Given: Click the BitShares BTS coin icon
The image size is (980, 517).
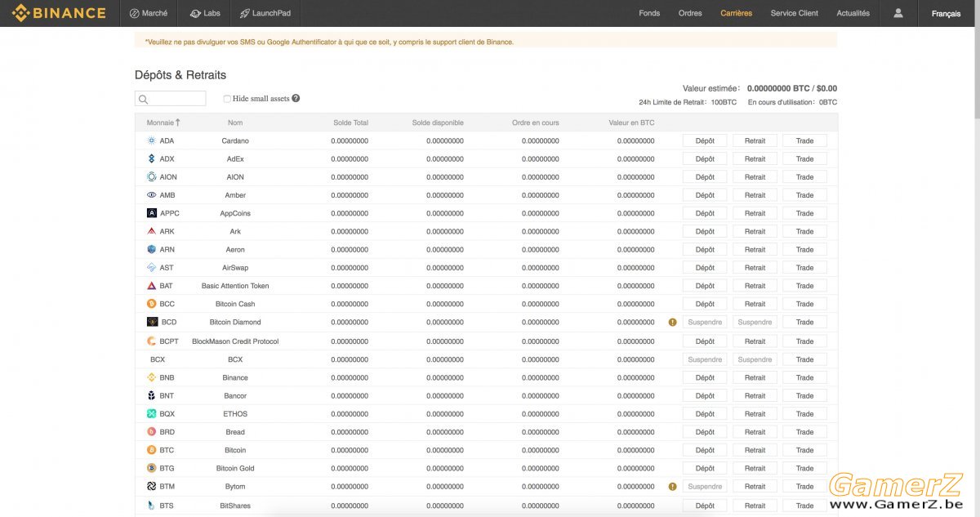Looking at the screenshot, I should click(151, 506).
